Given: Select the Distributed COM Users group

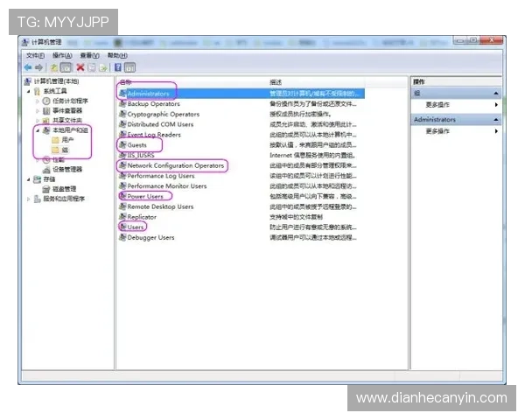Looking at the screenshot, I should pos(160,124).
